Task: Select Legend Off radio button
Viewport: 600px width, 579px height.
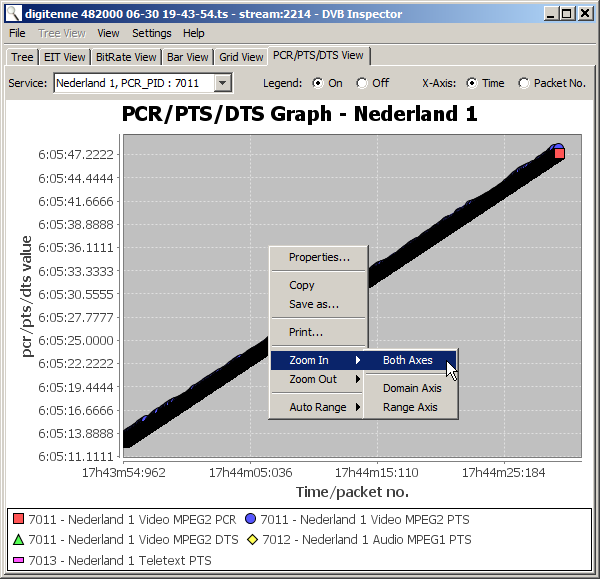Action: coord(362,83)
